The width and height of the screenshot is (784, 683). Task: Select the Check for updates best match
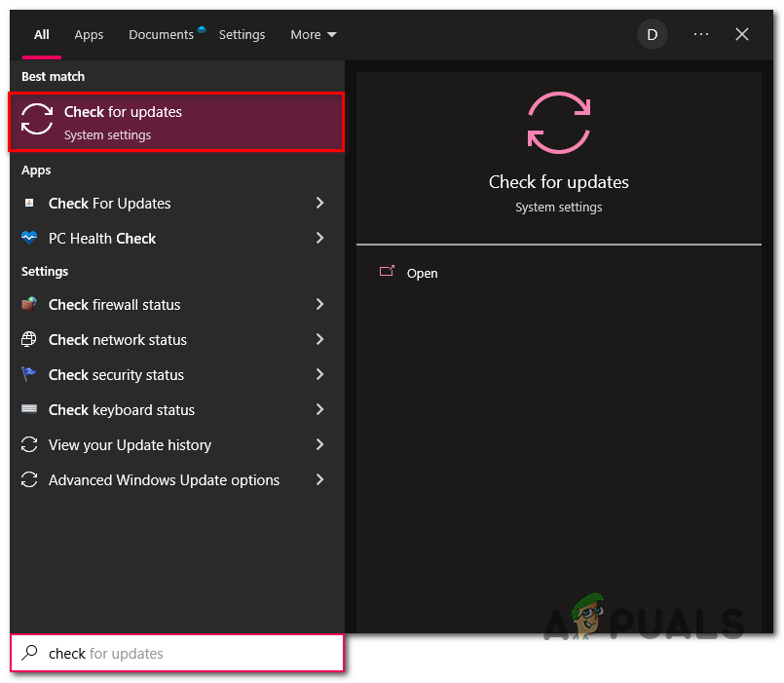click(176, 122)
